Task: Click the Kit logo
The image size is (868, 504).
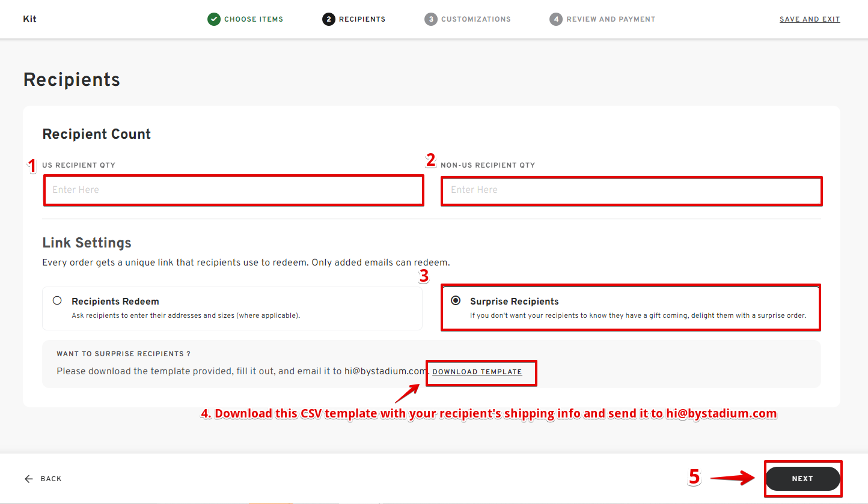Action: [29, 19]
